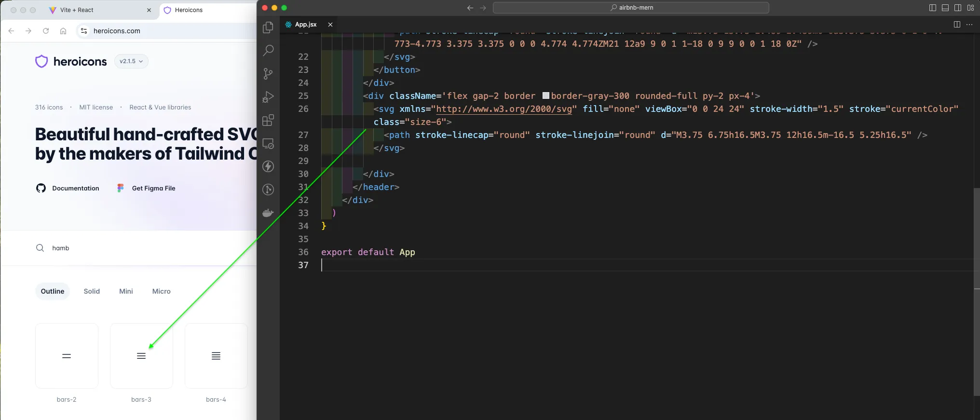
Task: Open the Explorer view in VS Code
Action: point(268,27)
